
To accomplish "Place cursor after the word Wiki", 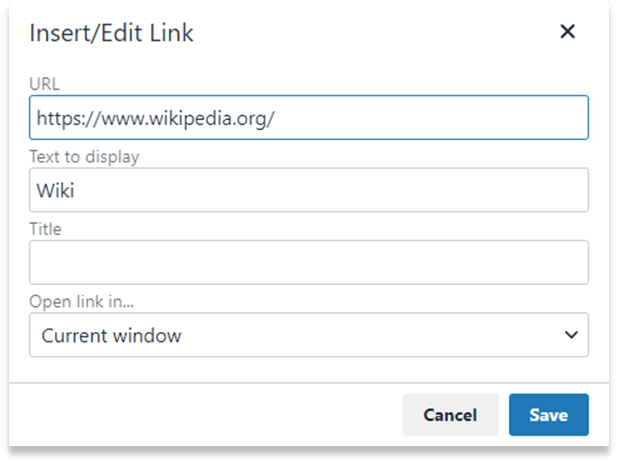I will pos(75,191).
